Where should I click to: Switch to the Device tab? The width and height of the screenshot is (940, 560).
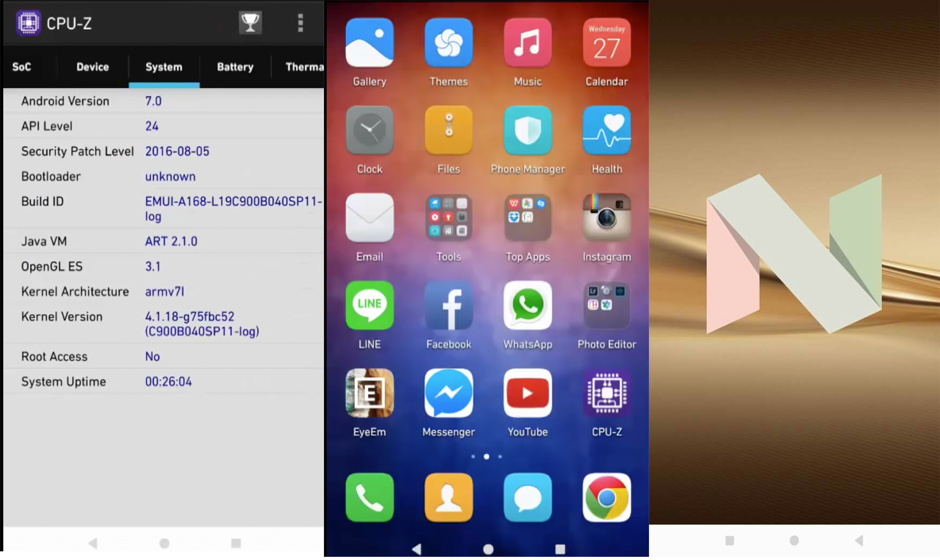[92, 67]
